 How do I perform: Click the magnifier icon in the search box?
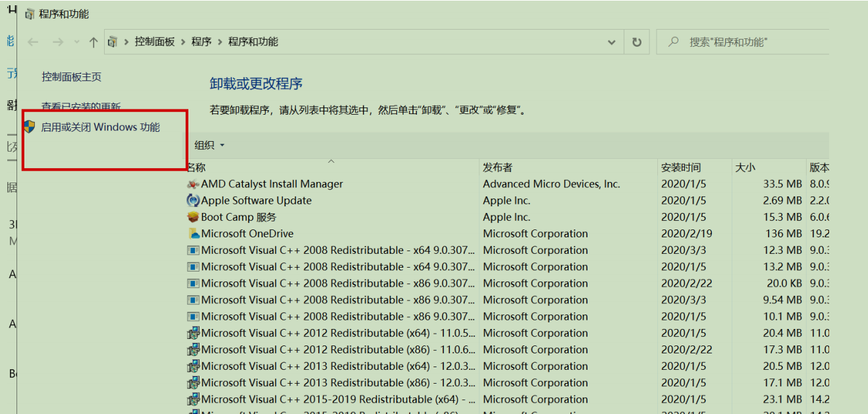673,42
